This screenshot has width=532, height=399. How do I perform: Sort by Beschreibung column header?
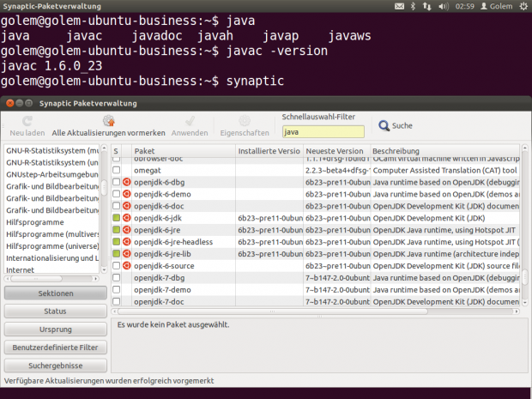[444, 151]
